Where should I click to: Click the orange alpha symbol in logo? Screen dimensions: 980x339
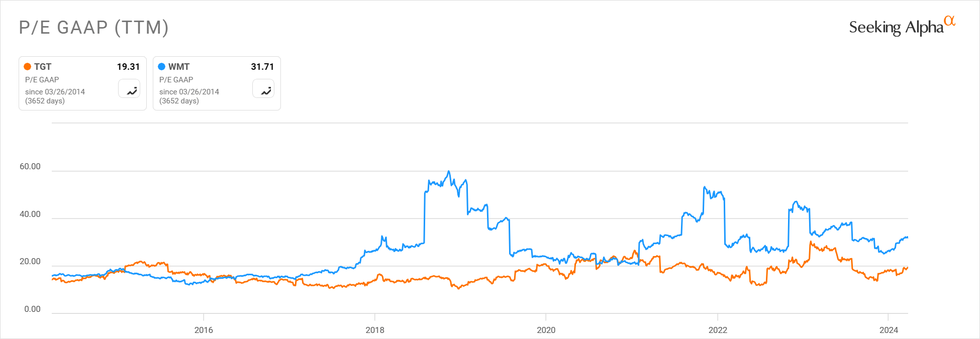pos(949,20)
